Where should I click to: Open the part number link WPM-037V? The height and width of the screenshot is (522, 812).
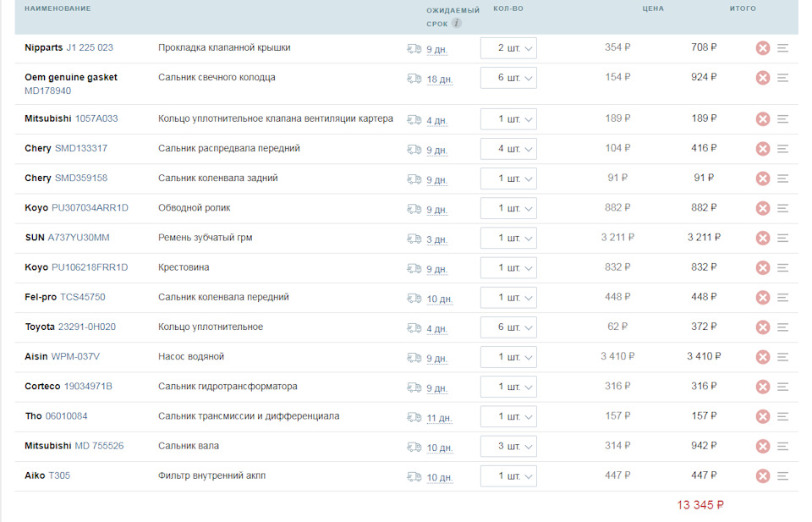pyautogui.click(x=75, y=357)
